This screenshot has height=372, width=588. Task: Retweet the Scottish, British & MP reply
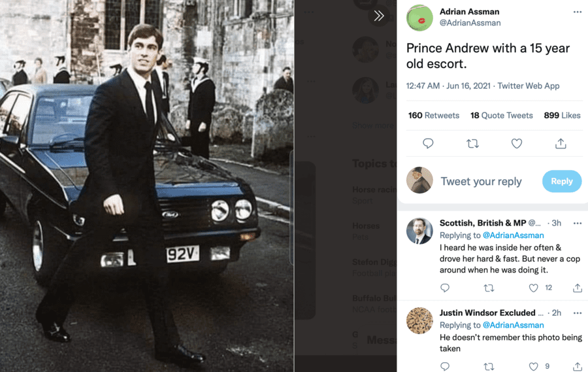(489, 288)
